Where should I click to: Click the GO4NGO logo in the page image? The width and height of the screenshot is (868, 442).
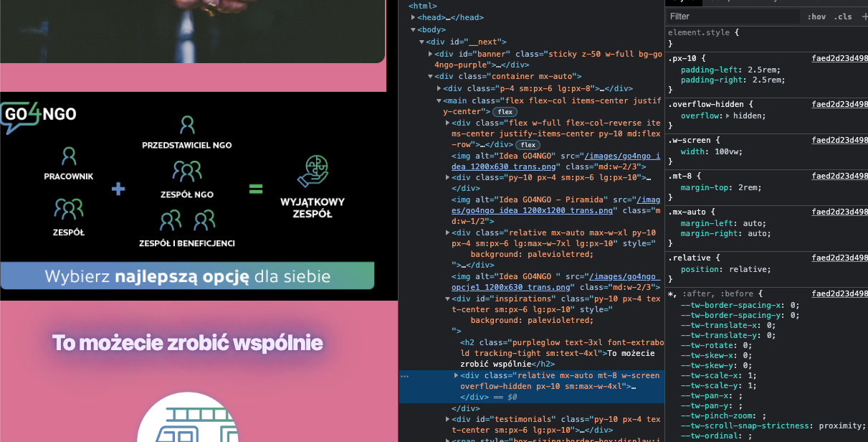(39, 118)
